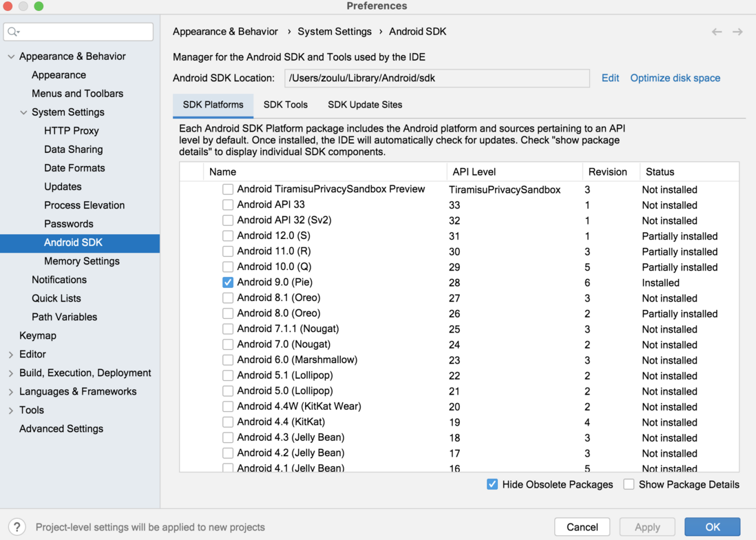Viewport: 756px width, 540px height.
Task: Uncheck the Android 9.0 (Pie) checkbox
Action: click(228, 282)
